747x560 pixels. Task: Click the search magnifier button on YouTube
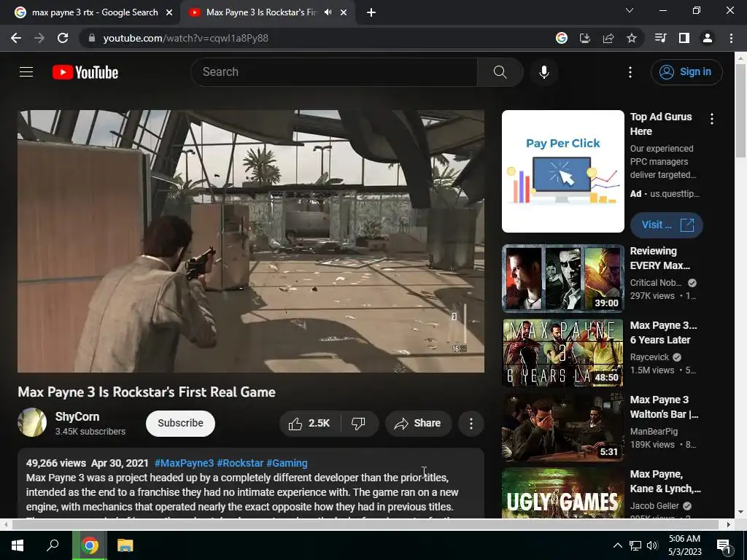(500, 72)
